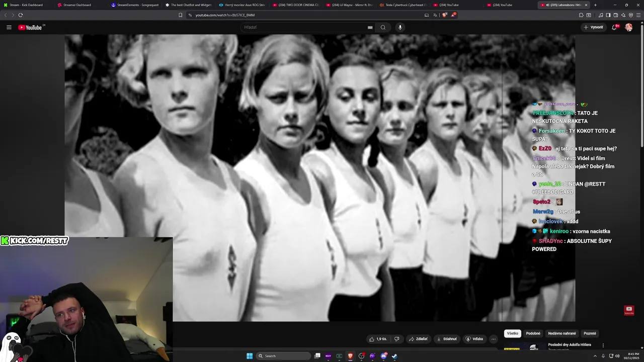Switch to TWO DOOR CINEMA CLUB tab
The width and height of the screenshot is (644, 362).
[296, 5]
